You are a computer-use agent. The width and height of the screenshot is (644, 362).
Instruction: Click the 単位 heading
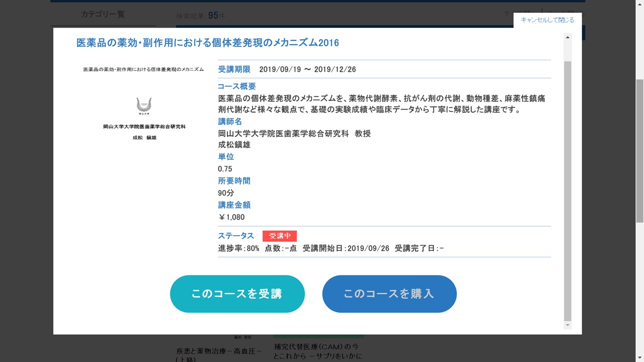click(x=226, y=157)
